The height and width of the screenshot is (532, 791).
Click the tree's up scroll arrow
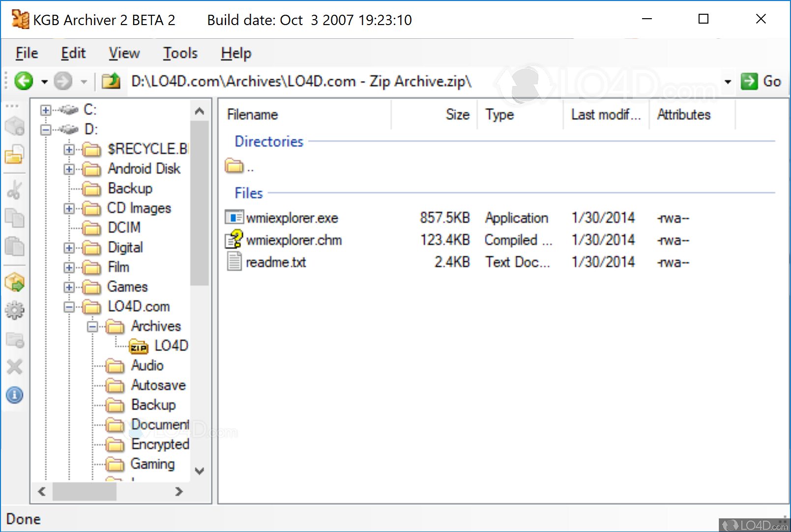tap(199, 111)
